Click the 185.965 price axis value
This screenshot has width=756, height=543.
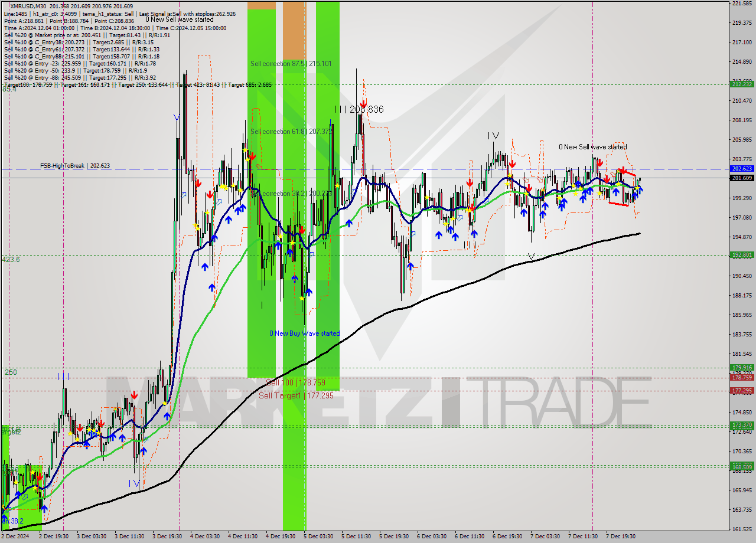(741, 315)
